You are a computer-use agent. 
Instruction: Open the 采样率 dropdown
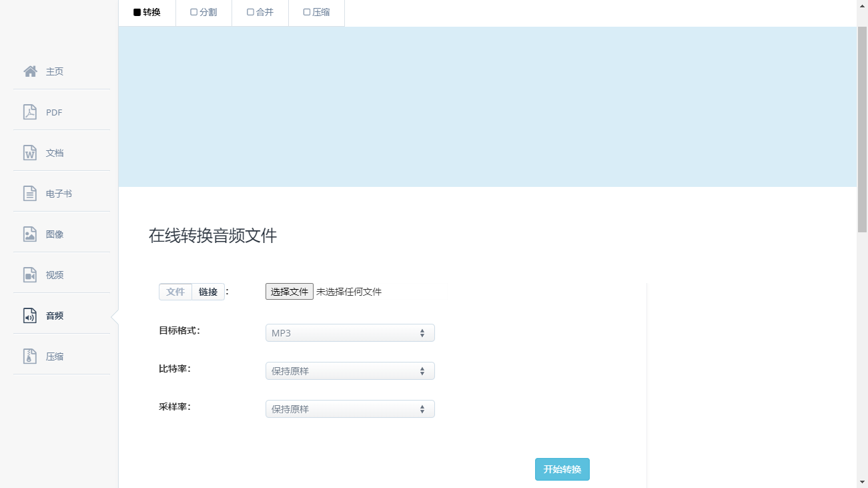350,409
